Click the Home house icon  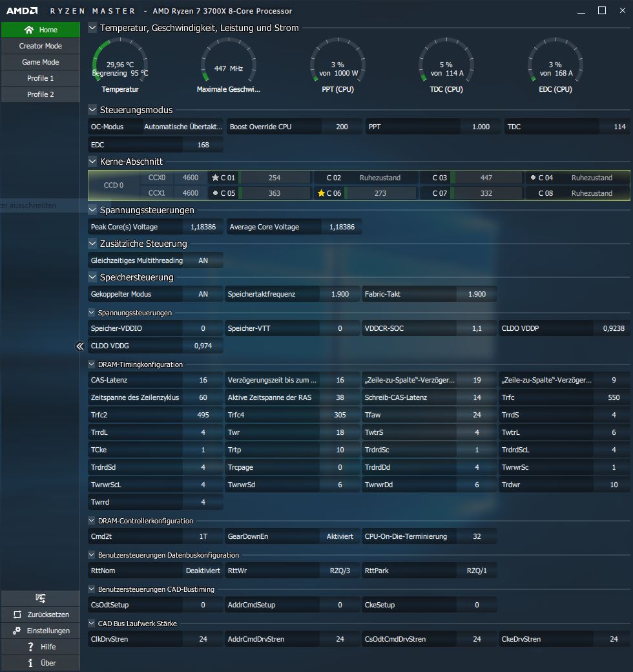tap(28, 30)
